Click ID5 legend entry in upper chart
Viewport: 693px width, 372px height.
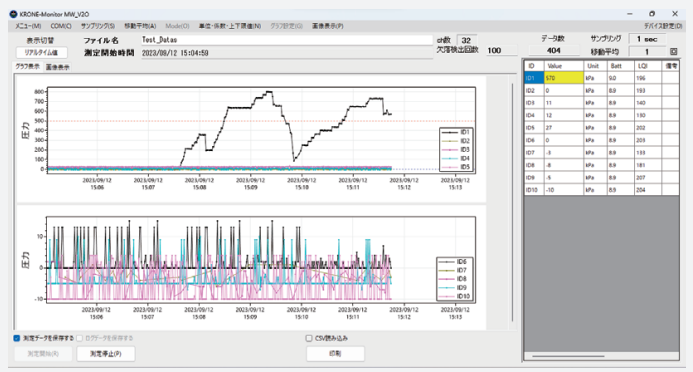point(457,167)
